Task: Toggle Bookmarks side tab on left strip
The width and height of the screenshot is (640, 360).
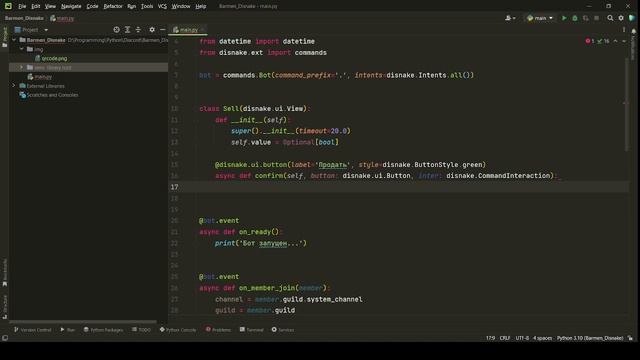Action: pyautogui.click(x=5, y=272)
